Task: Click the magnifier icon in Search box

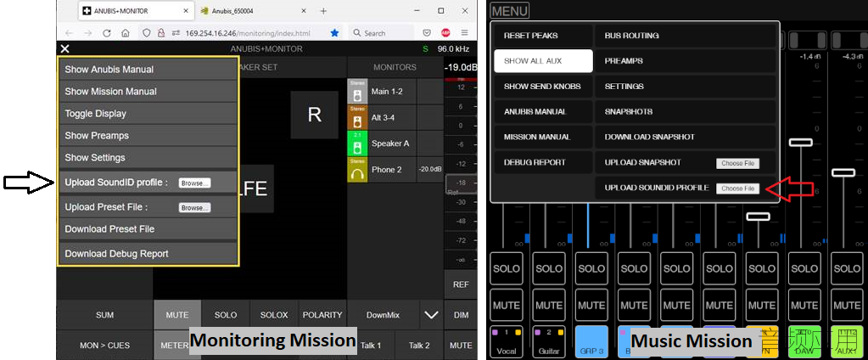Action: (357, 33)
